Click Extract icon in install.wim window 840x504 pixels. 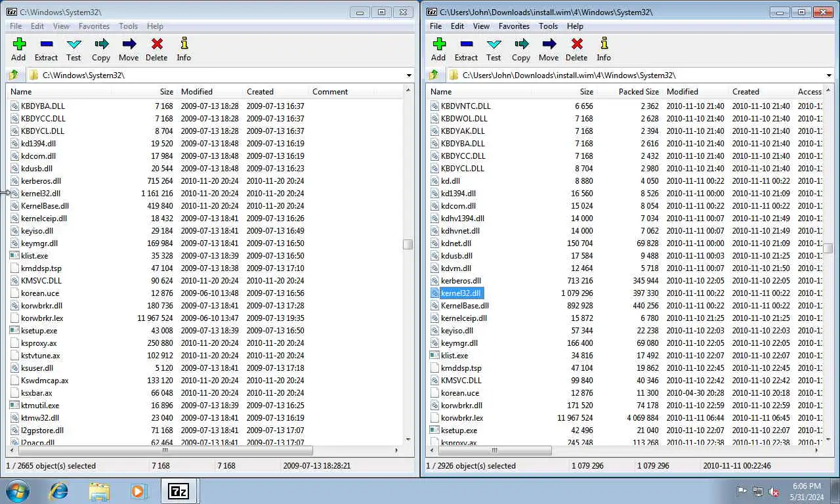[x=466, y=44]
